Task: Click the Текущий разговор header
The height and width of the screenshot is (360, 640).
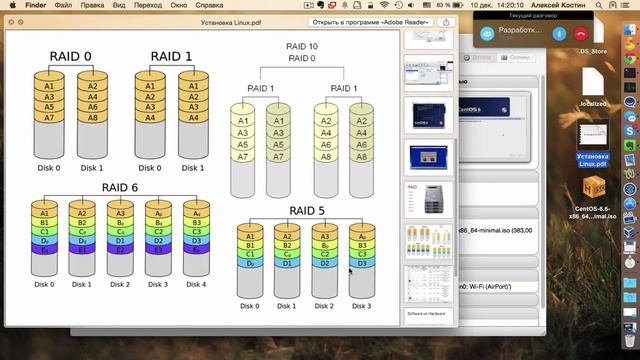Action: tap(533, 16)
